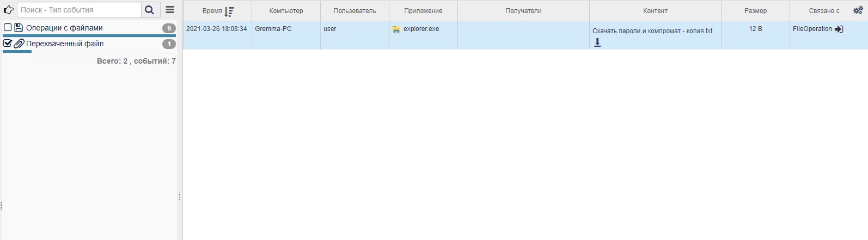Click the explorer.exe application icon
Viewport: 868px width, 240px height.
click(x=396, y=29)
